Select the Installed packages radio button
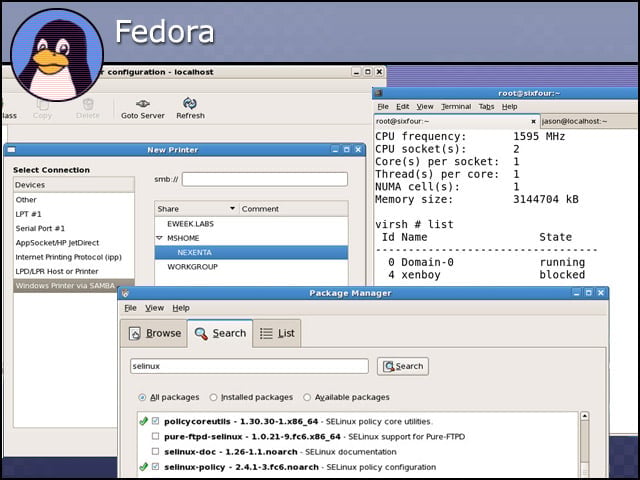Screen dimensions: 640x480 (213, 397)
